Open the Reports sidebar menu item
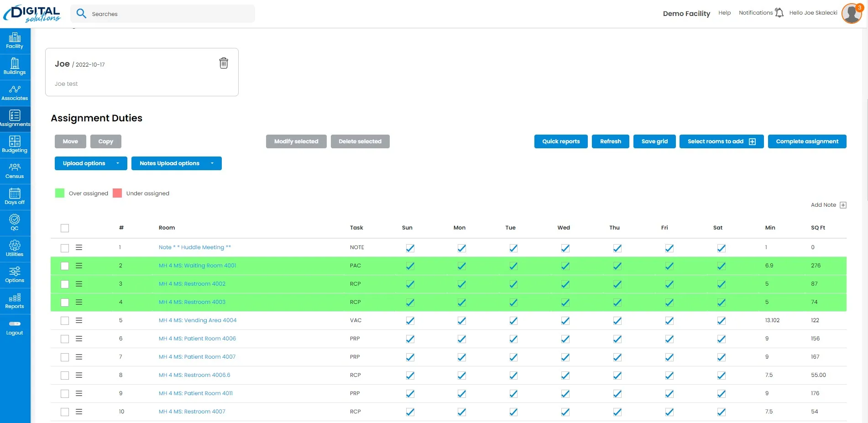 click(15, 301)
